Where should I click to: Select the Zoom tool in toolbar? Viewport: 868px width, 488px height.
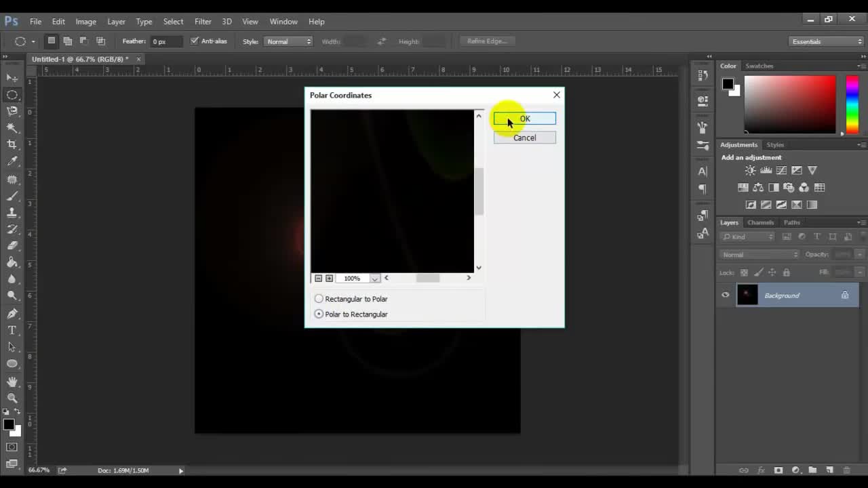click(x=12, y=398)
